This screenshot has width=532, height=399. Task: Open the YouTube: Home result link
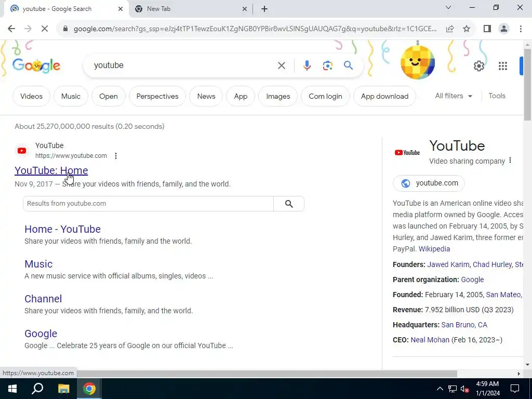[51, 170]
